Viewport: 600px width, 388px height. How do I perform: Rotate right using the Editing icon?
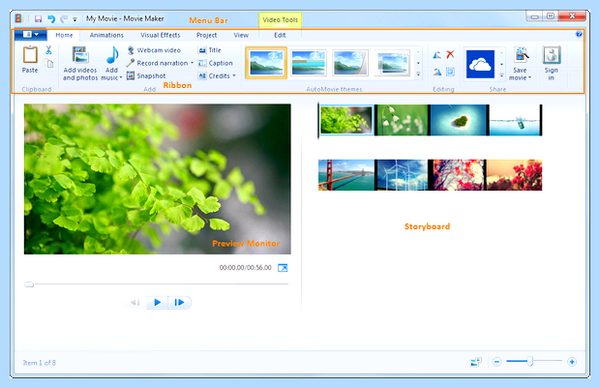[x=437, y=72]
